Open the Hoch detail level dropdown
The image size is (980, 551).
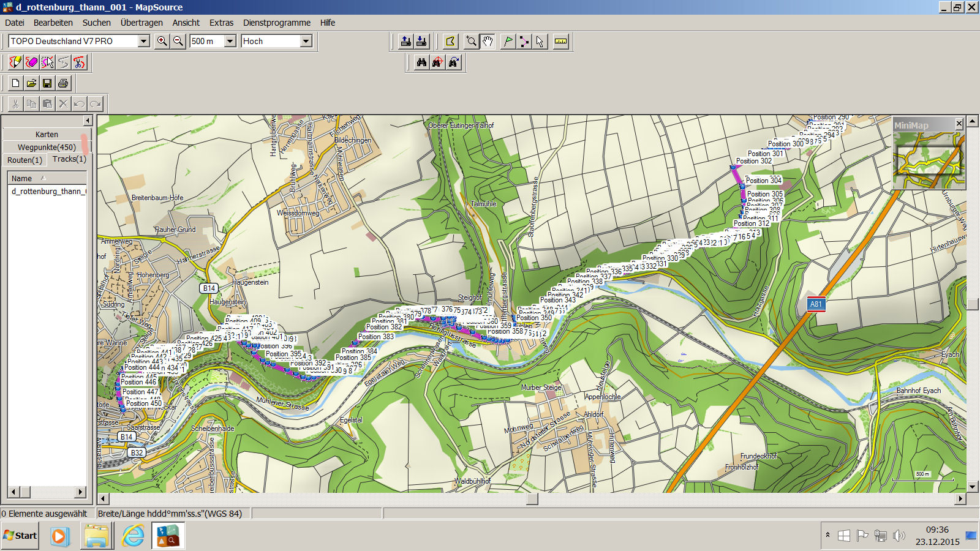[x=306, y=41]
